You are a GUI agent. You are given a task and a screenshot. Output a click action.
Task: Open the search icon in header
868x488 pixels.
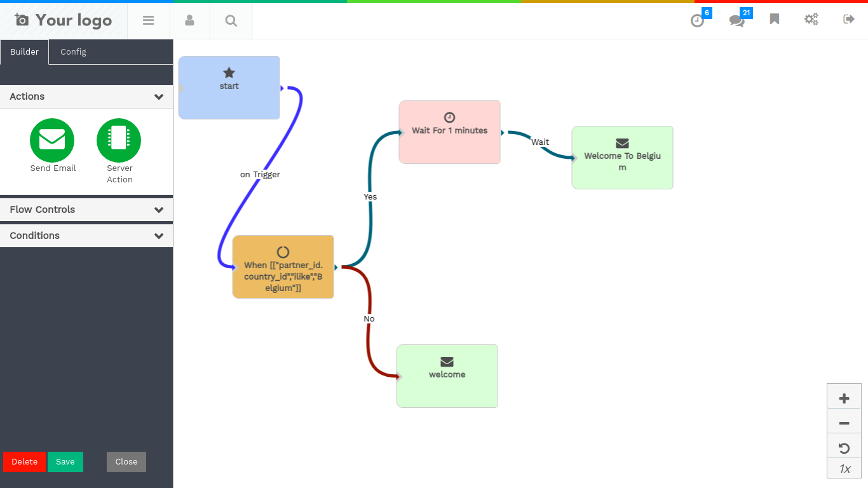tap(231, 20)
